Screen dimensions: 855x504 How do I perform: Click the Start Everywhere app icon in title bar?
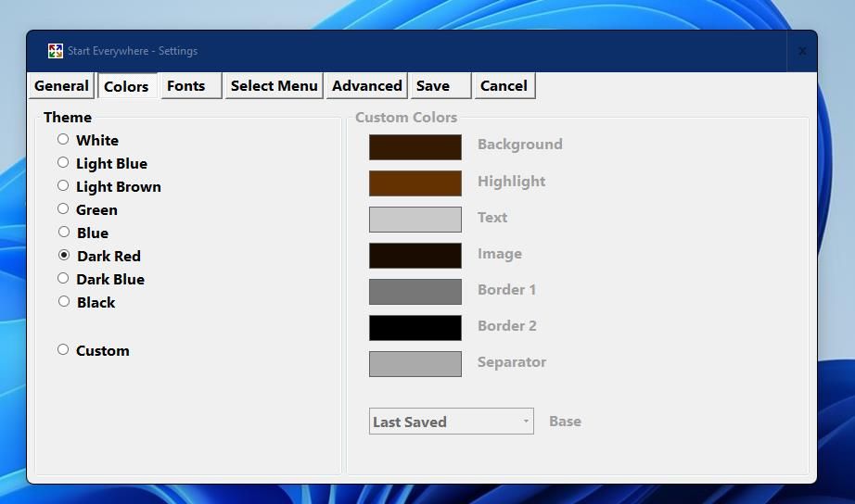[55, 51]
